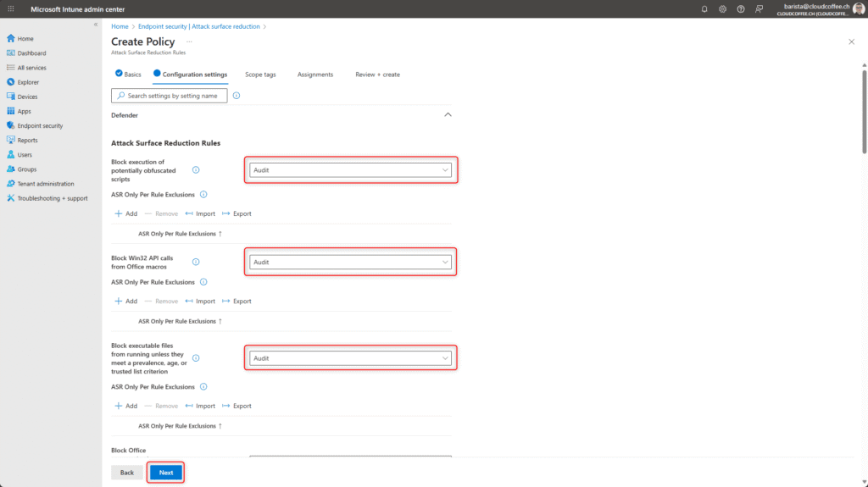Open Troubleshooting + support in sidebar
The image size is (868, 487).
(x=52, y=198)
